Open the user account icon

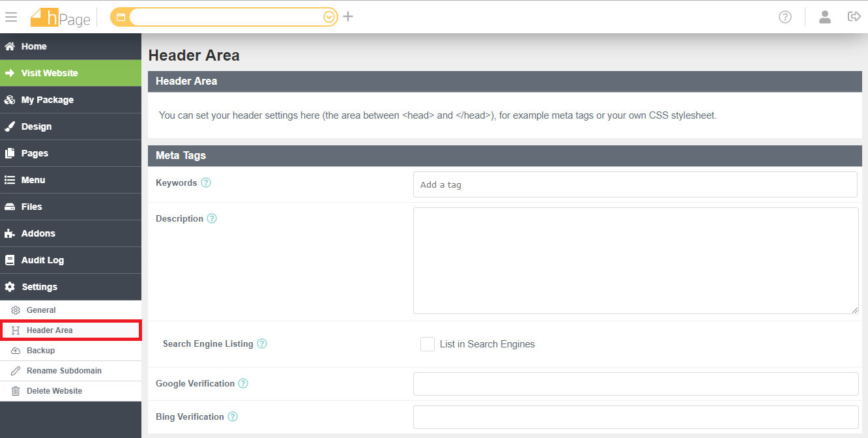(x=825, y=17)
